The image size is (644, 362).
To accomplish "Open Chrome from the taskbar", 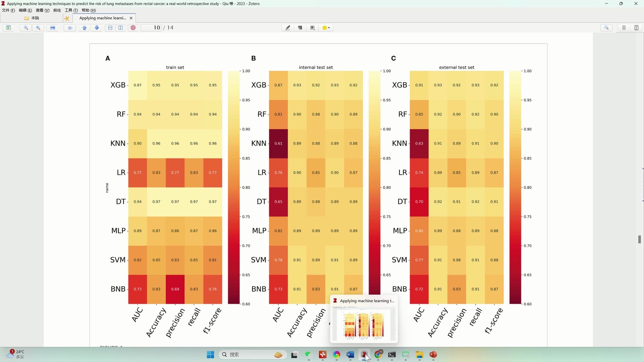I will point(378,355).
